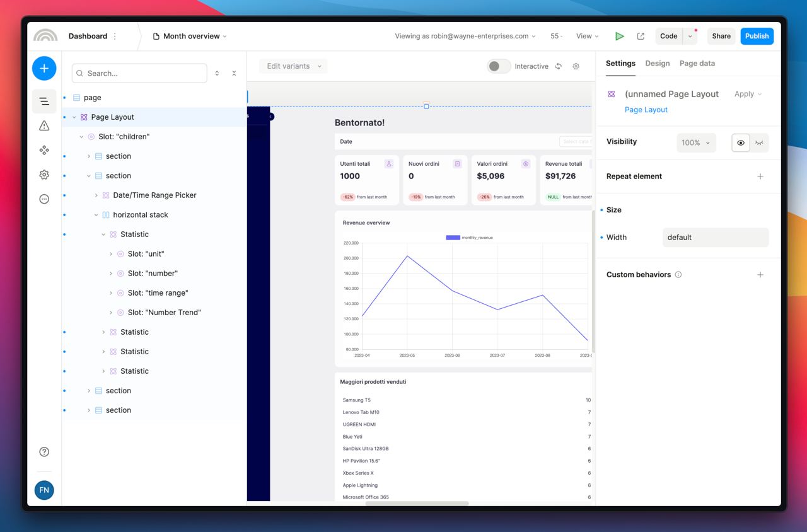
Task: Click the Custom behaviors info icon
Action: [678, 275]
